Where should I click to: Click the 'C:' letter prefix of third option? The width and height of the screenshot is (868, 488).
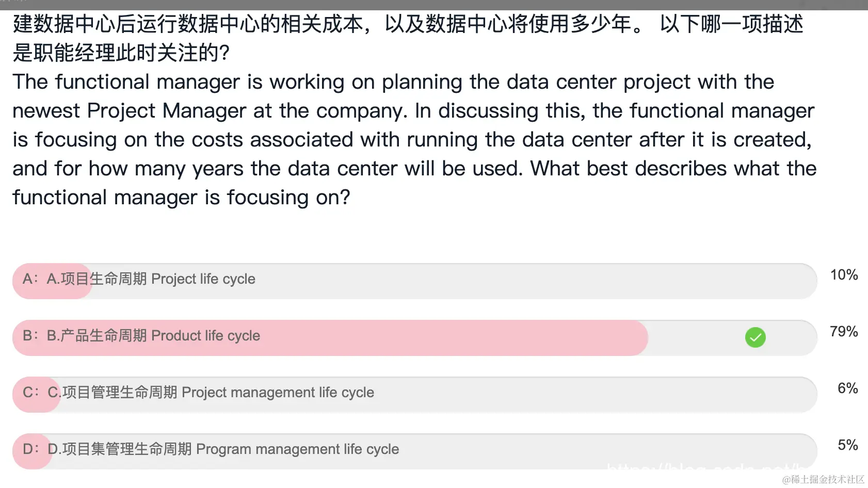(x=30, y=393)
